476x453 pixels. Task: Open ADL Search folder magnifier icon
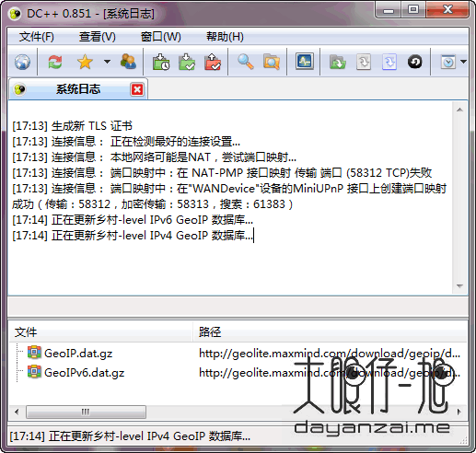(x=272, y=62)
